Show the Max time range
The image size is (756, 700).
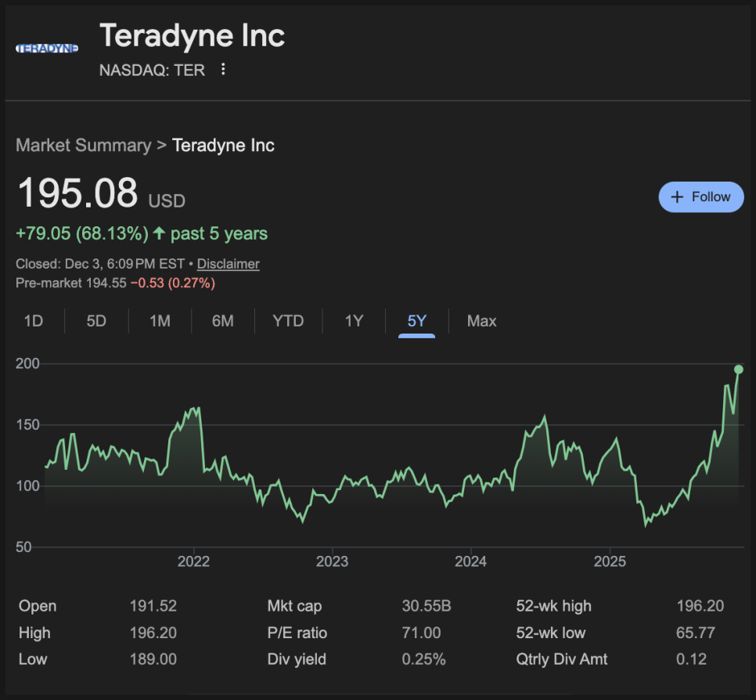(x=481, y=321)
